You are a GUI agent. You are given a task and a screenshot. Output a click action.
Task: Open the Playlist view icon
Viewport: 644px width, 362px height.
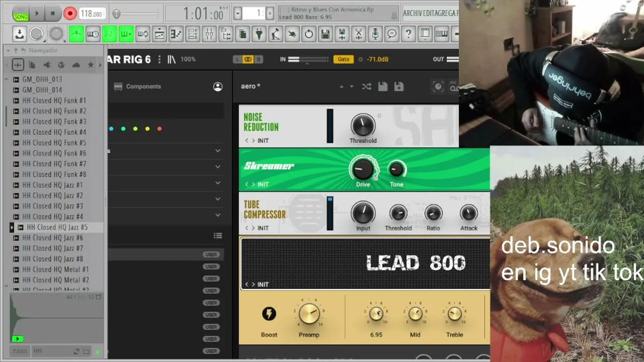coord(159,34)
